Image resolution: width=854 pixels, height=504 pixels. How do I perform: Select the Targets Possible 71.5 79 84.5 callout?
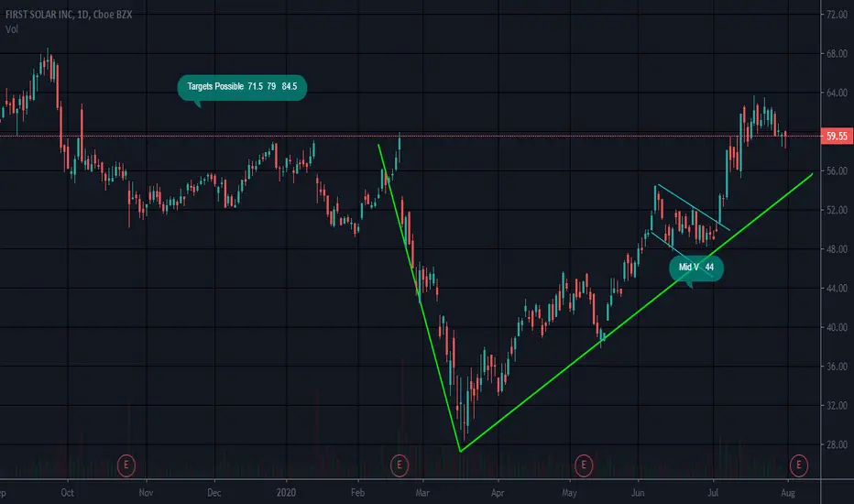[242, 87]
